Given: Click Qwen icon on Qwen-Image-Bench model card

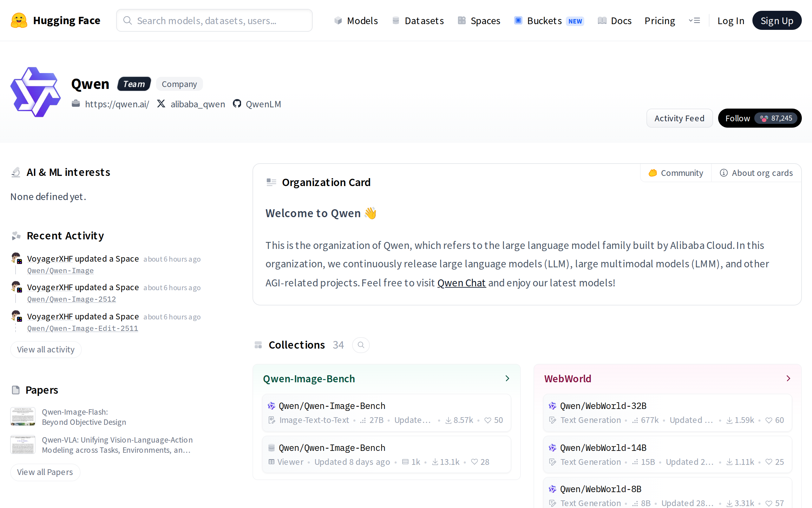Looking at the screenshot, I should (271, 406).
